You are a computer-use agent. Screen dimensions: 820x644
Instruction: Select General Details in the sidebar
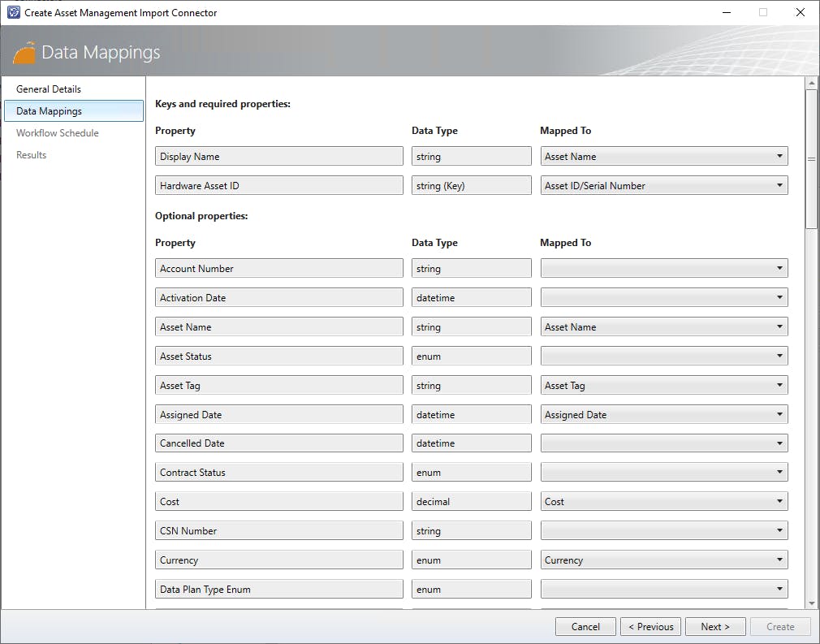pyautogui.click(x=49, y=89)
